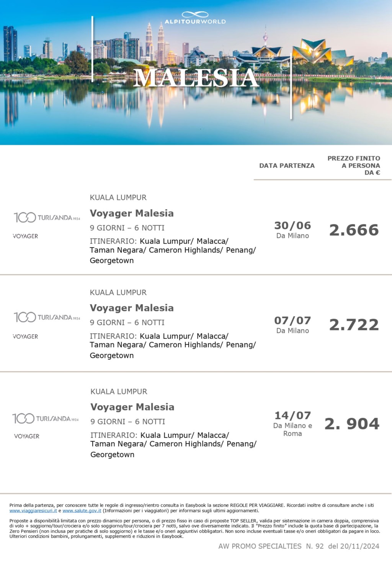The width and height of the screenshot is (392, 561).
Task: Click the VOYAGER label under third Turisanda logo
Action: (x=27, y=436)
